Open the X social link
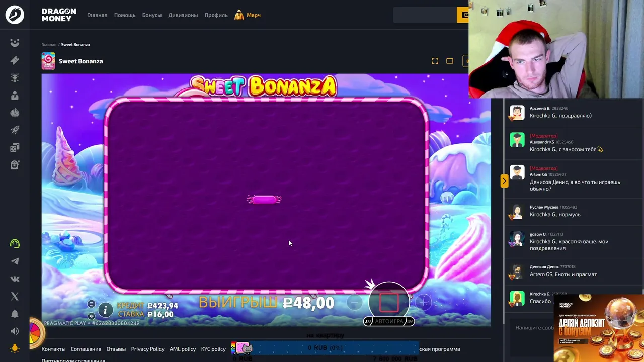Screen dimensions: 644x362 pos(15,296)
